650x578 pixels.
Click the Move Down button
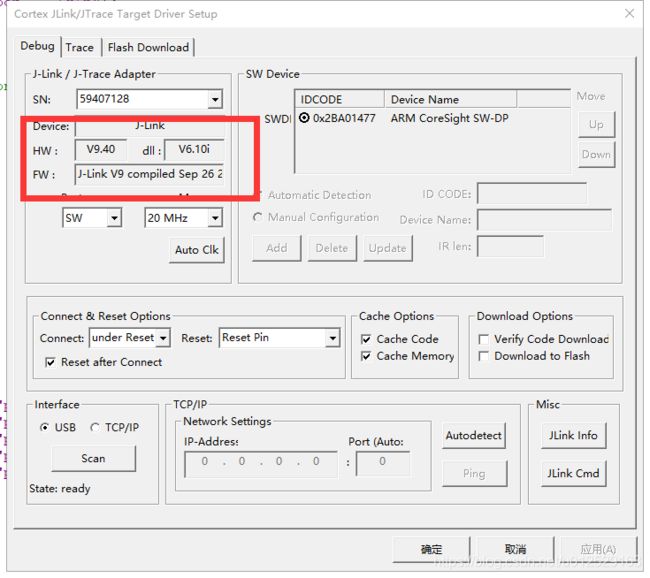[x=596, y=154]
